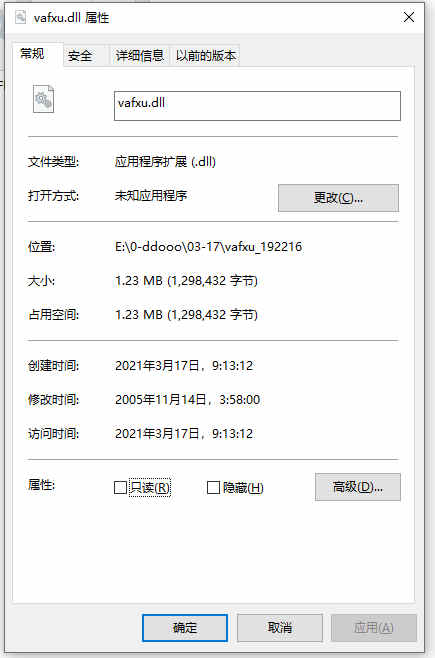Click the 更改(C)... button

click(x=338, y=198)
